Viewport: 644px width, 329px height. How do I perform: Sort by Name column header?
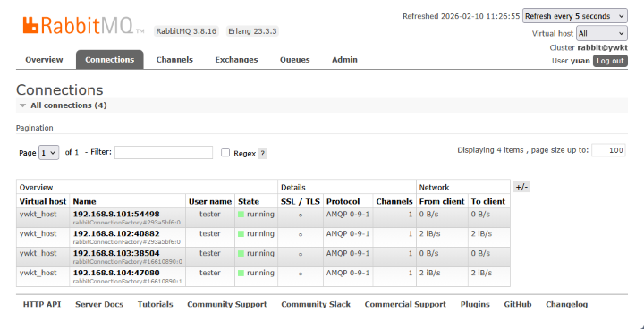(x=85, y=202)
